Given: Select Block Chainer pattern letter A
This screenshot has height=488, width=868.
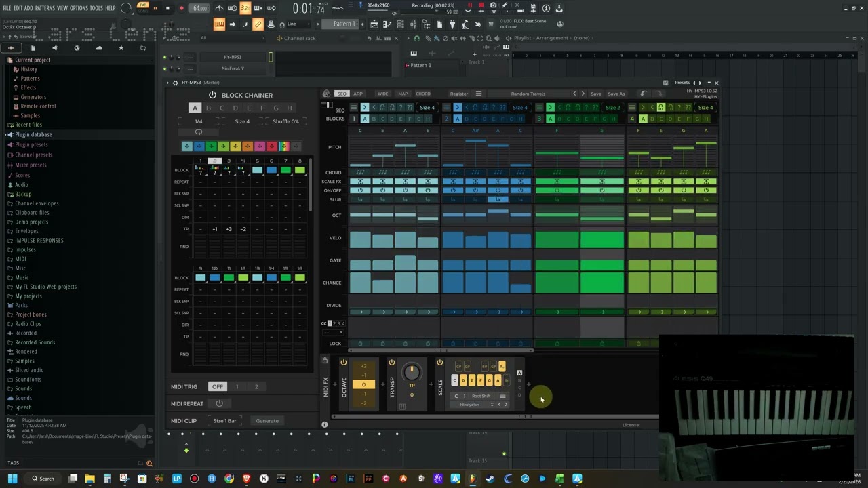Looking at the screenshot, I should tap(195, 108).
